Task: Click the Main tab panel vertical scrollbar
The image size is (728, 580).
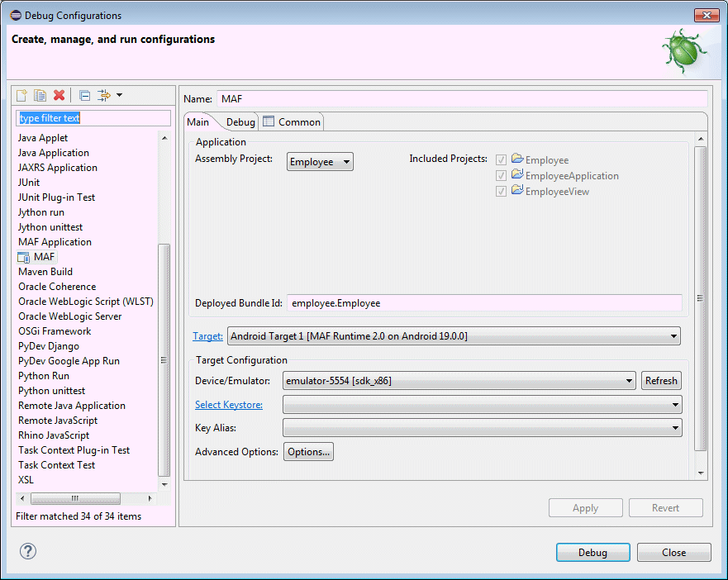Action: point(700,298)
